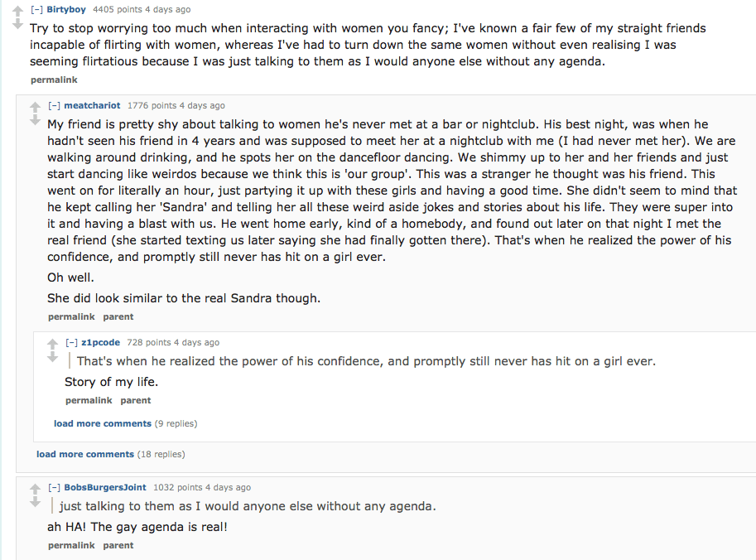The image size is (756, 560).
Task: Collapse z1pcode's reply using [-]
Action: tap(71, 343)
